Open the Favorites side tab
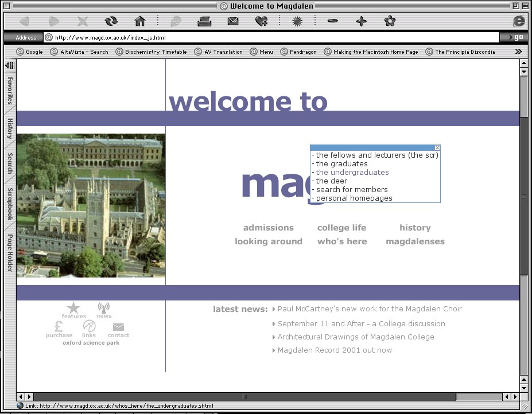This screenshot has height=414, width=532. point(10,91)
